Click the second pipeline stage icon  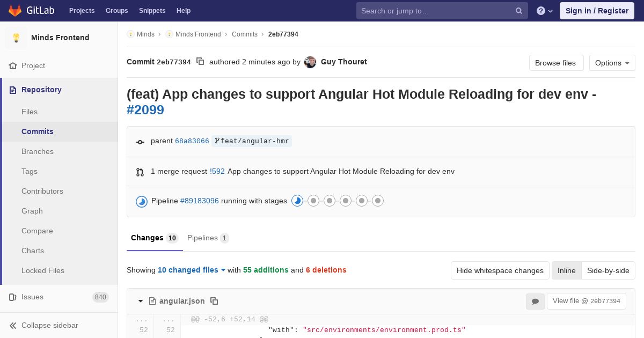pyautogui.click(x=313, y=201)
